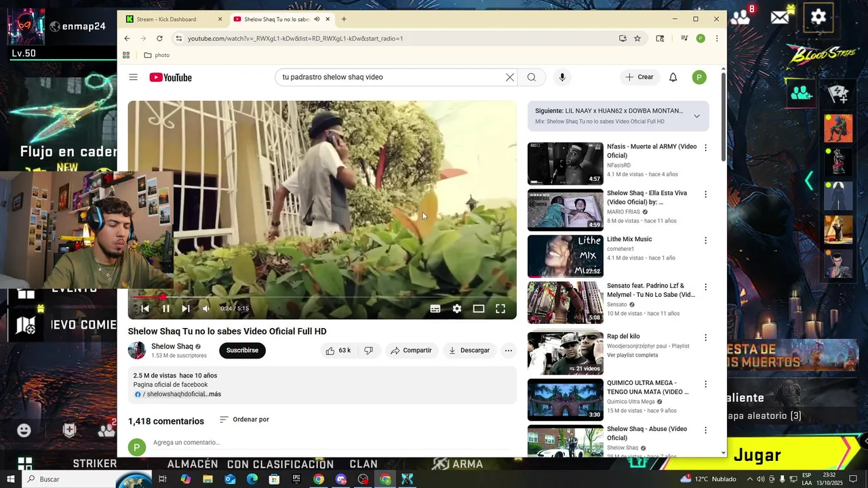Open options for Rap del kilo playlist

pos(705,338)
